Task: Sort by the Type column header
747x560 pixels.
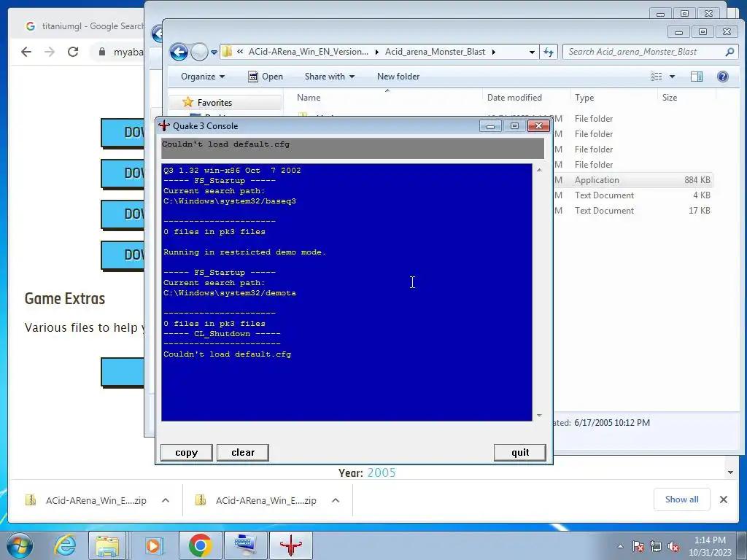Action: pyautogui.click(x=614, y=98)
